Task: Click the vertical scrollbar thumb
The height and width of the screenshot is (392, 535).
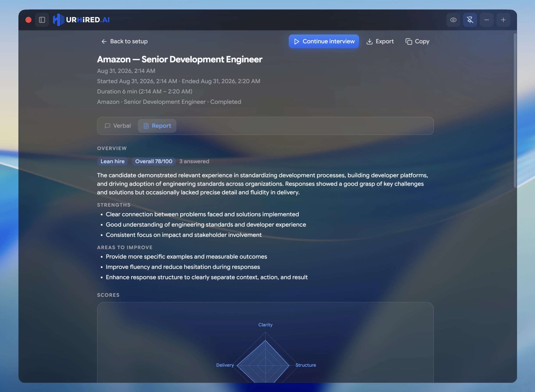Action: point(515,110)
